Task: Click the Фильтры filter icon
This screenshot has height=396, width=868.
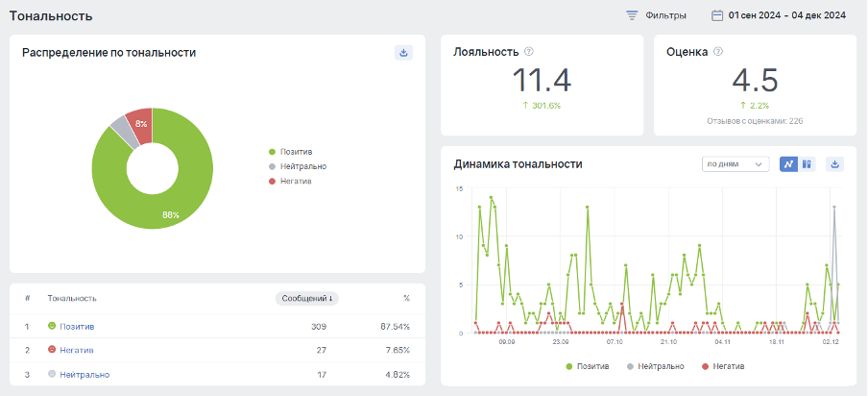Action: click(632, 15)
